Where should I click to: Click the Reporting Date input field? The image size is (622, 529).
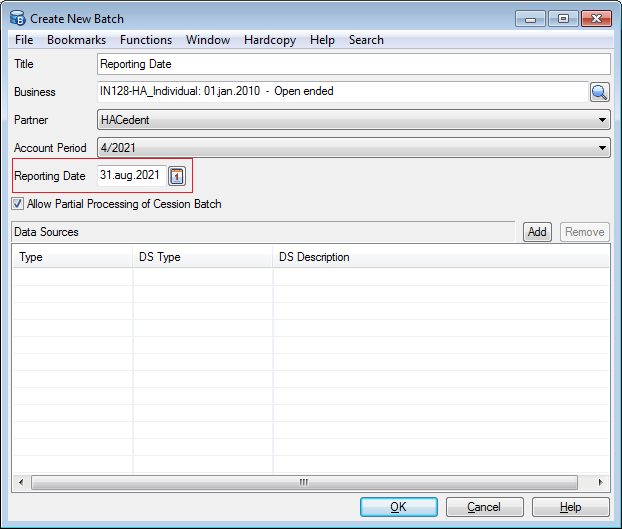click(131, 176)
